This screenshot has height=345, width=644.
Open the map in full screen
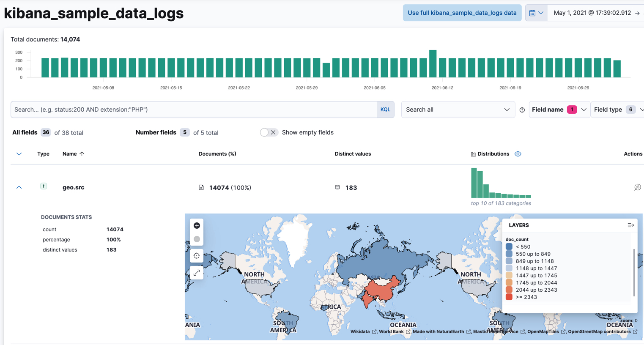pos(197,273)
